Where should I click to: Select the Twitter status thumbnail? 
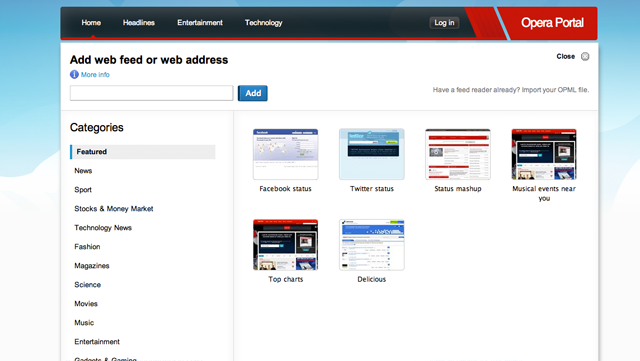(x=371, y=154)
